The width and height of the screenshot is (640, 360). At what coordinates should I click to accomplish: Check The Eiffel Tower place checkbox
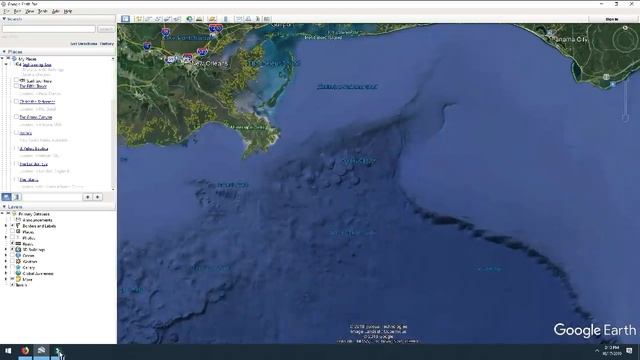[16, 86]
